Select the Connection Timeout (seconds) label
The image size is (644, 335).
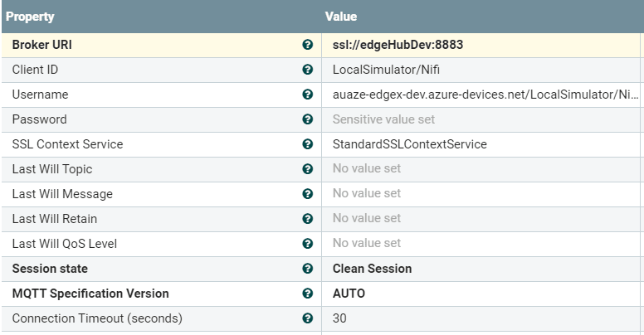click(x=97, y=318)
